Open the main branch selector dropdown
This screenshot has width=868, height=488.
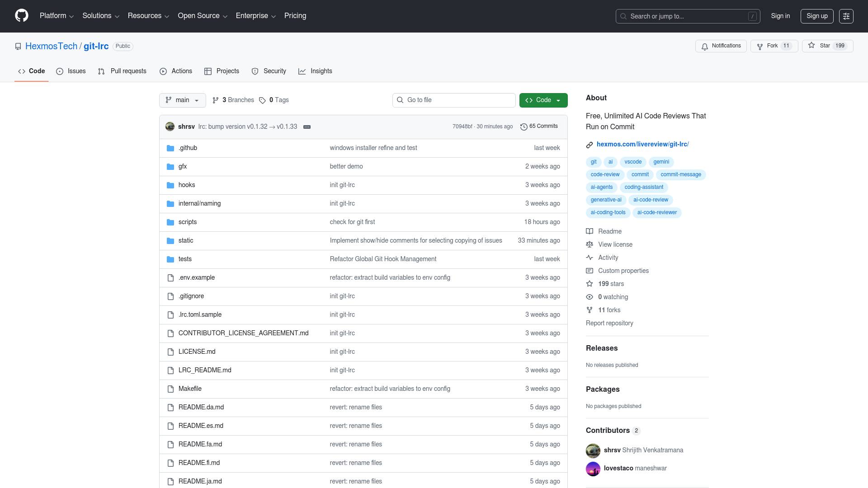click(183, 100)
